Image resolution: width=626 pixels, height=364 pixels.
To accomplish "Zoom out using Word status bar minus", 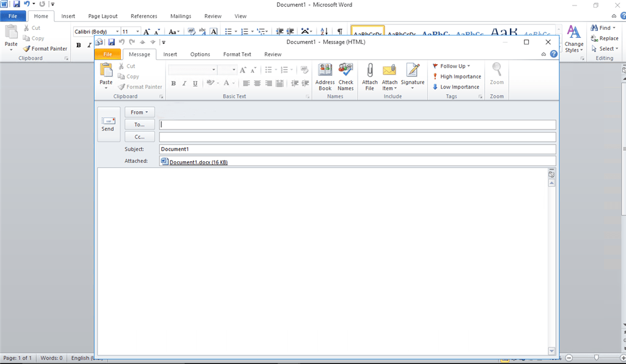I will [x=569, y=358].
